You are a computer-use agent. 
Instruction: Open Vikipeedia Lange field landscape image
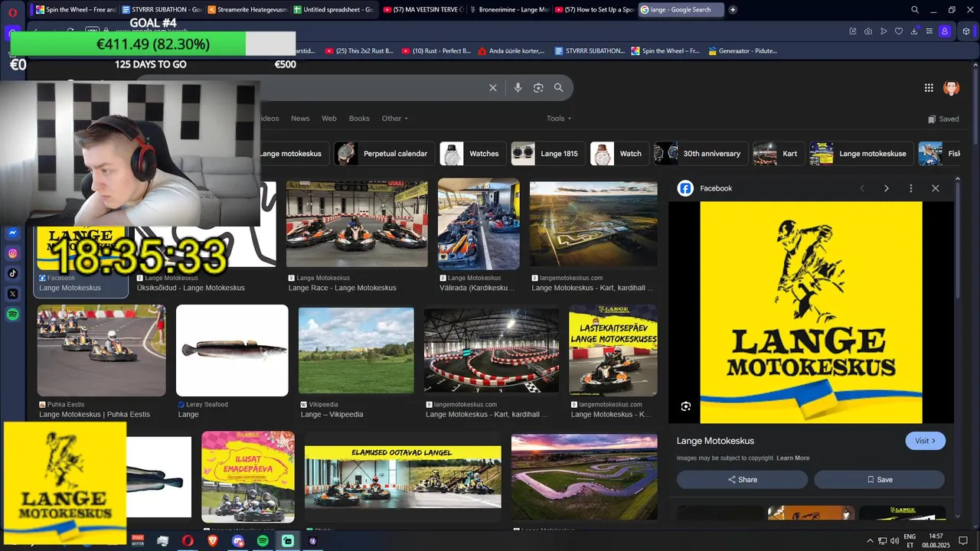click(356, 350)
